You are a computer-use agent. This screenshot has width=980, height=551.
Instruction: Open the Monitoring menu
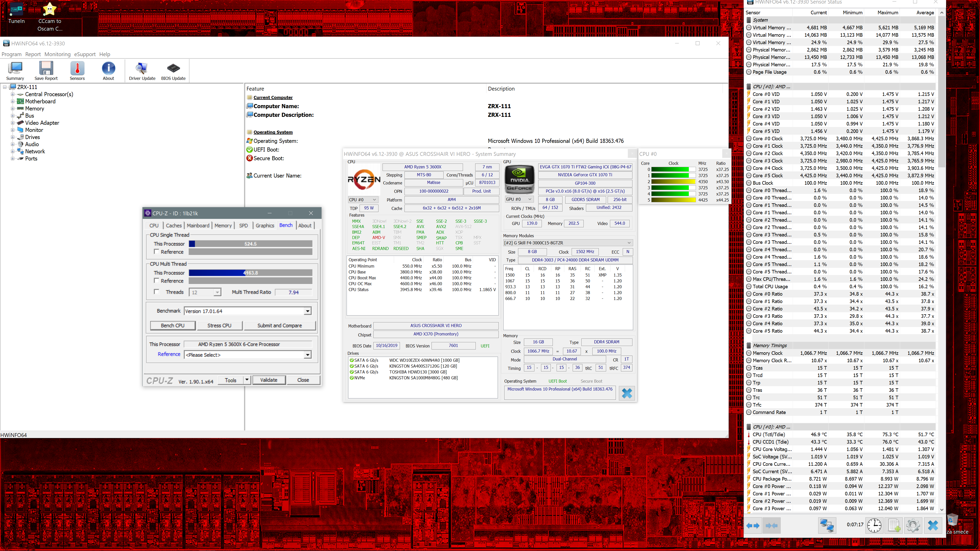(x=57, y=54)
